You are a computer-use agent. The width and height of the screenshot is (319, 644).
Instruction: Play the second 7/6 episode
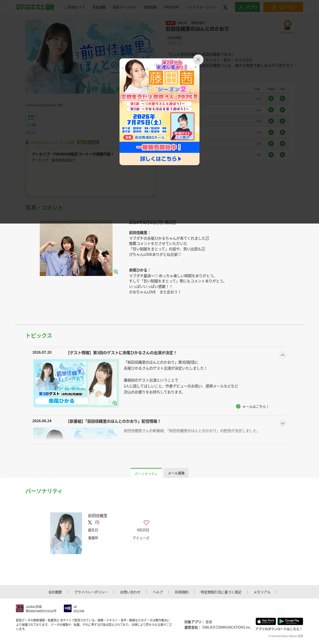click(x=282, y=155)
